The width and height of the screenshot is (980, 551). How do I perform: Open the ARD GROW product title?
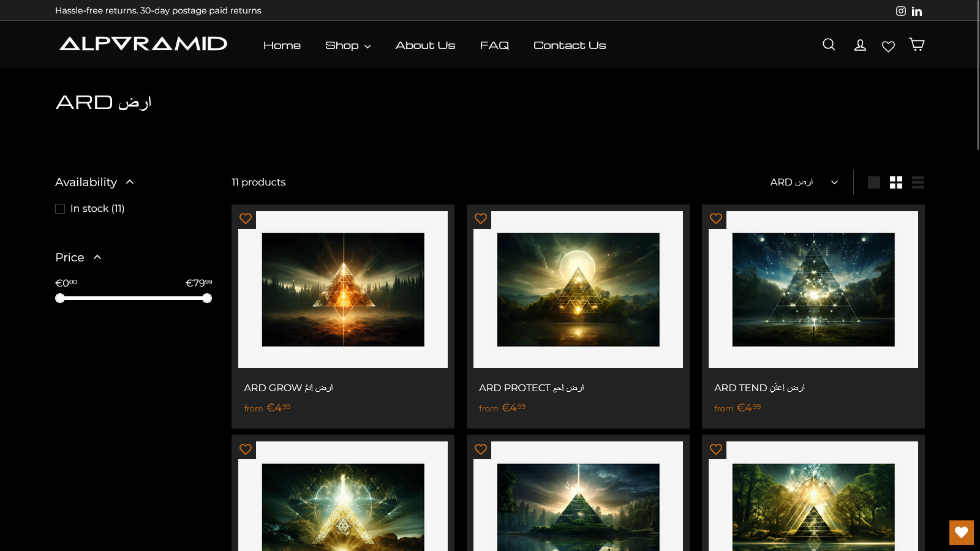tap(288, 388)
